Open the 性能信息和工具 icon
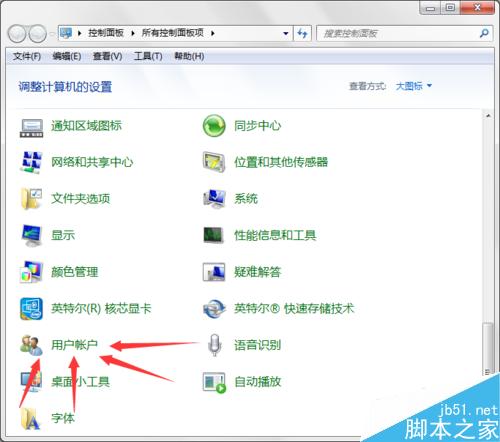 point(213,235)
